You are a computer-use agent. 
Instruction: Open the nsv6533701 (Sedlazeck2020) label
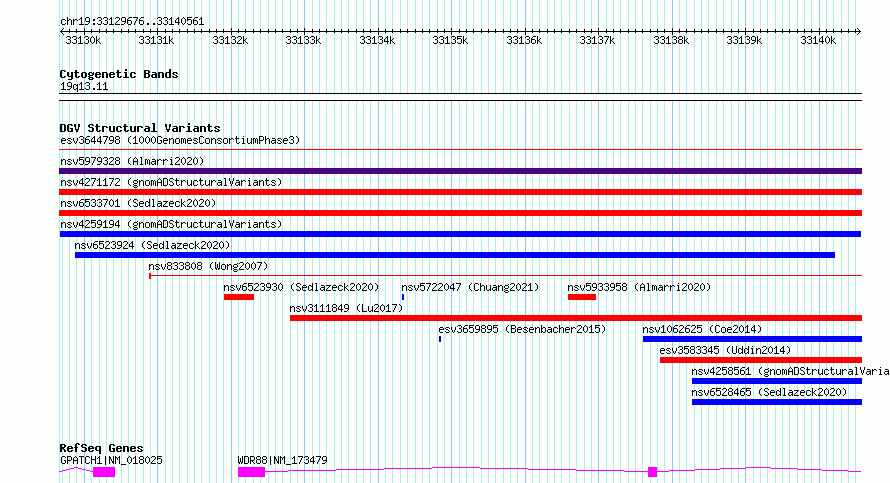click(x=138, y=203)
